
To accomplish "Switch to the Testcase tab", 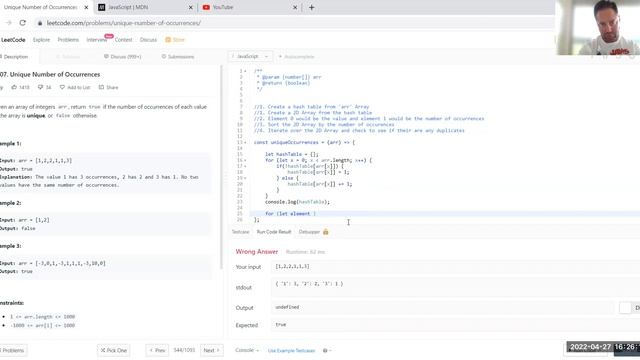I will coord(240,232).
